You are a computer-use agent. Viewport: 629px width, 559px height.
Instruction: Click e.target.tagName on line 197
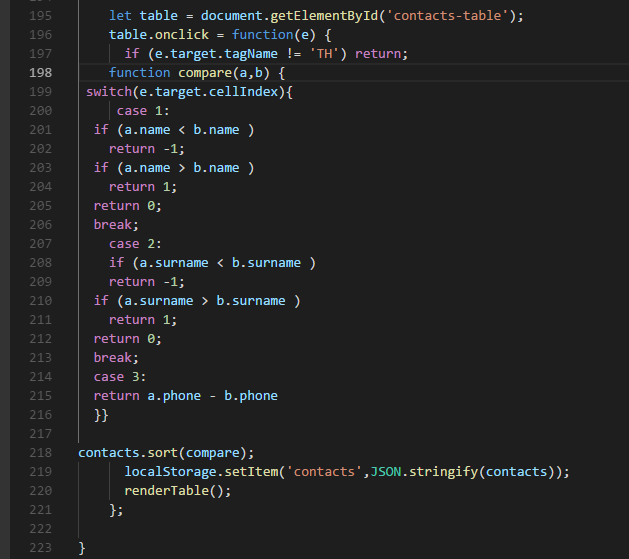(x=216, y=54)
